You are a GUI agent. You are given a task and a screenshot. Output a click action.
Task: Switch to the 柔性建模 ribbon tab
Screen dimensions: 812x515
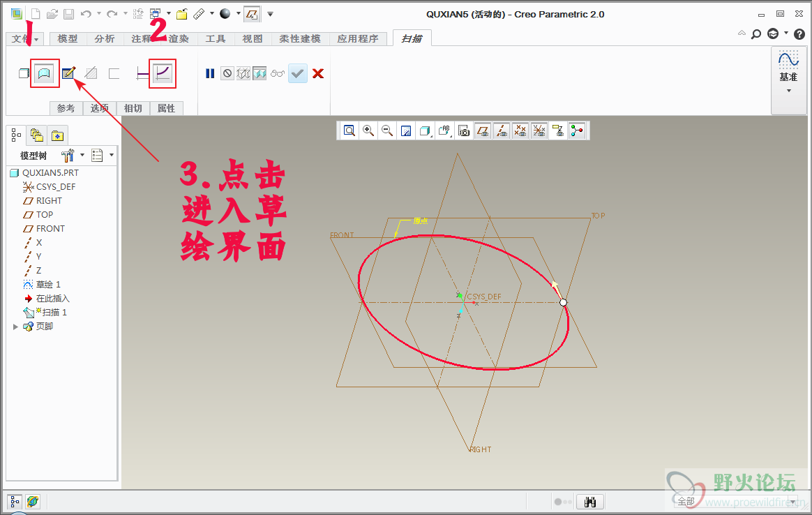coord(300,39)
